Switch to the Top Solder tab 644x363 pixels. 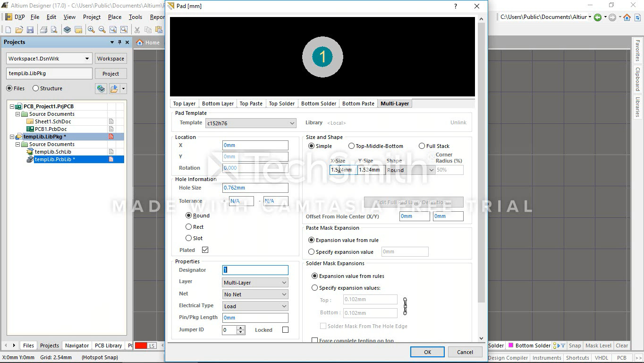pos(281,104)
